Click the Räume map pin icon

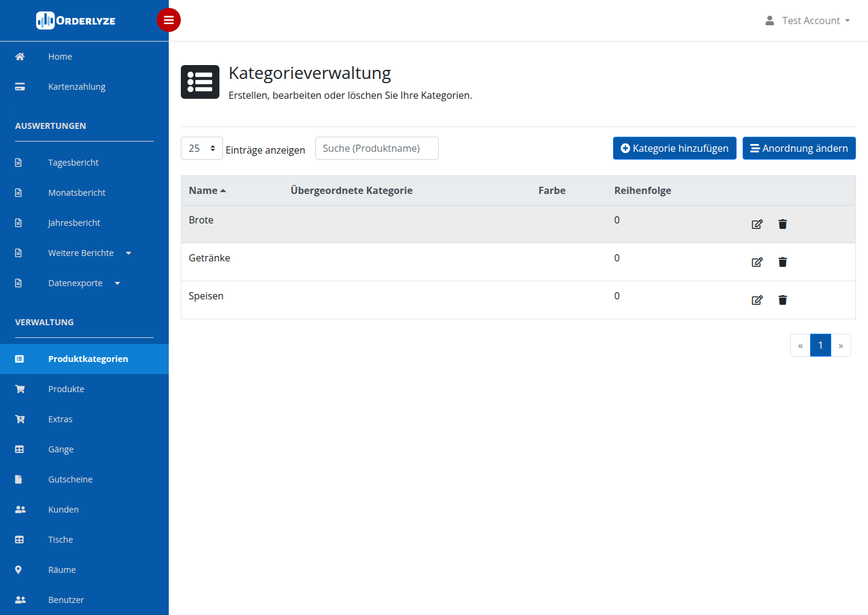(18, 570)
